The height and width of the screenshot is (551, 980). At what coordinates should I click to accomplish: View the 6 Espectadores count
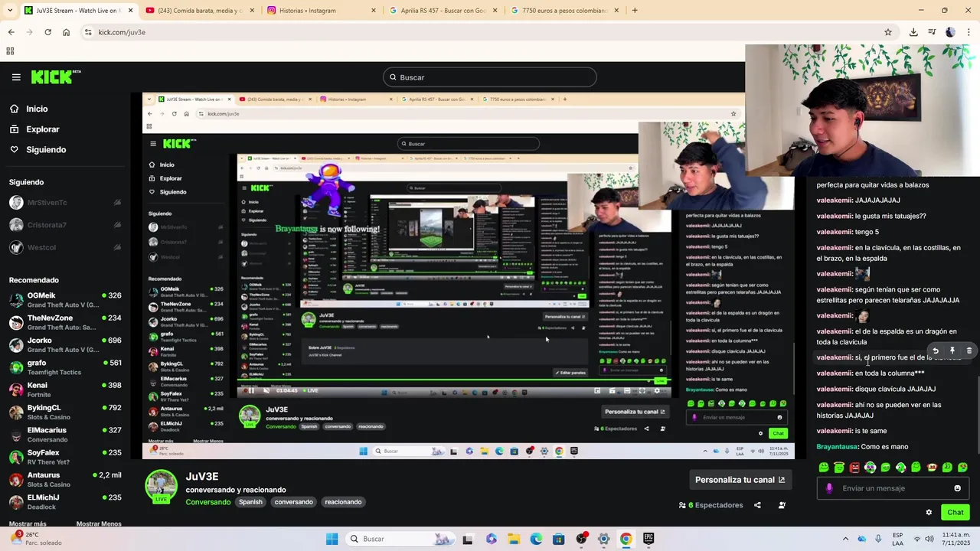tap(711, 505)
